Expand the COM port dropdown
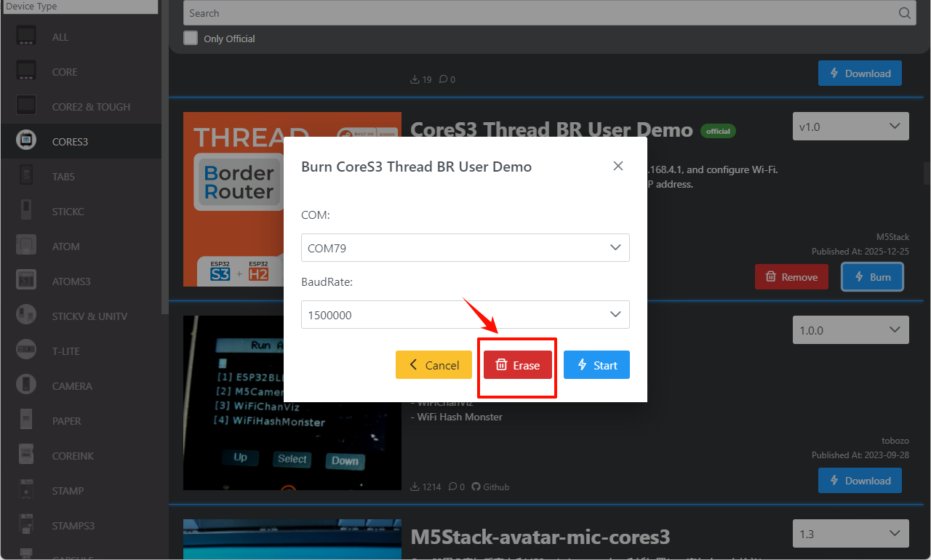 [x=465, y=248]
